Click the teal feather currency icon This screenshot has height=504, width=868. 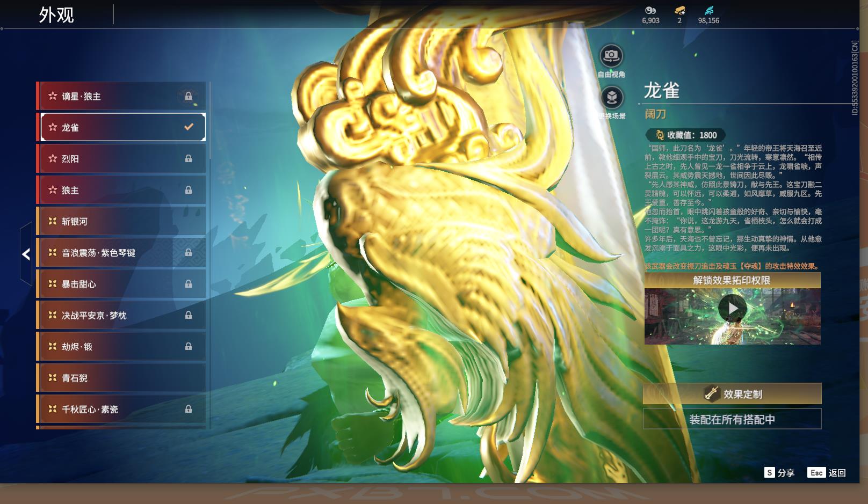coord(708,10)
